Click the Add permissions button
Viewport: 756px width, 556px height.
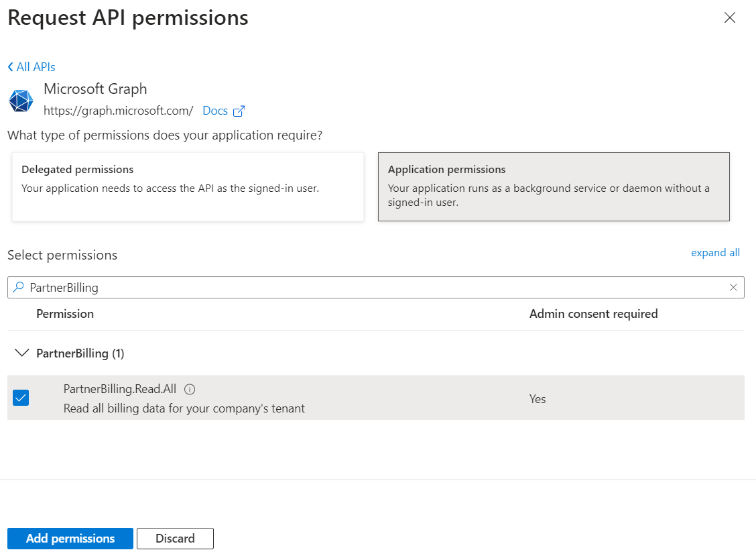click(70, 539)
